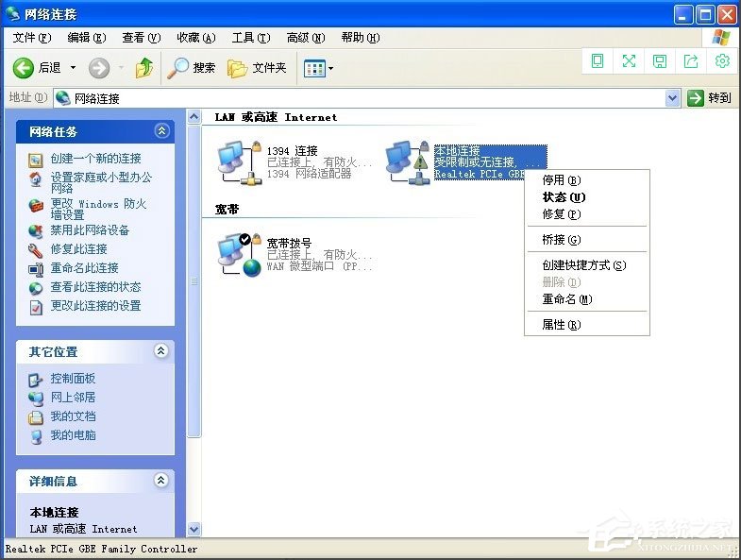The width and height of the screenshot is (741, 560).
Task: Click the new connection wizard icon
Action: (36, 160)
